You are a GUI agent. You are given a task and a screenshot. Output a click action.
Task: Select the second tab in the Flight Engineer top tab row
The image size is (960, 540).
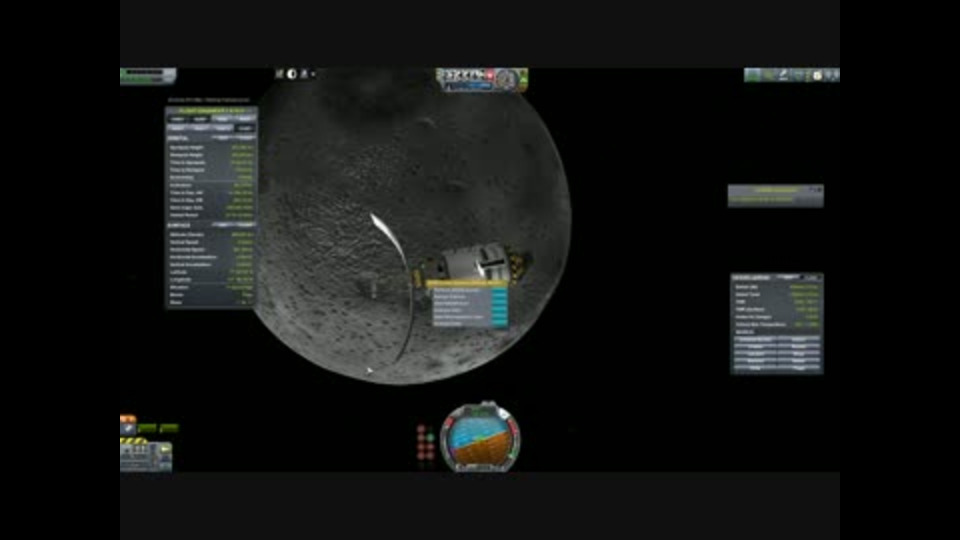(200, 119)
